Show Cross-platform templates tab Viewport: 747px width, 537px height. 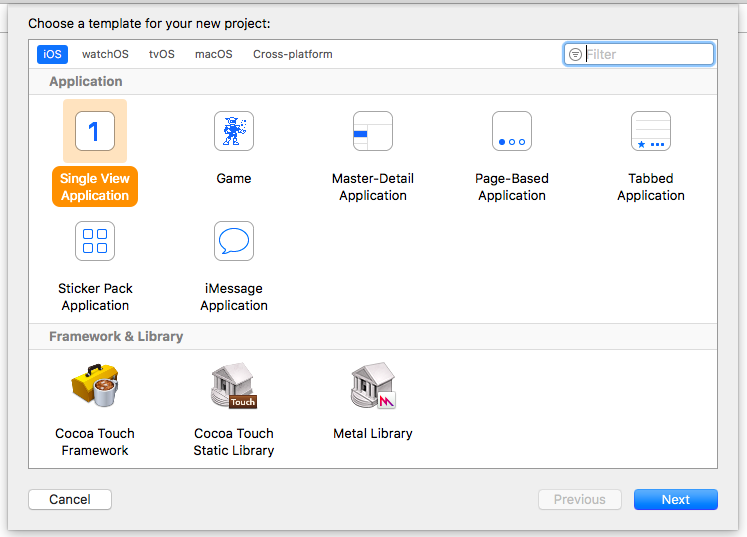(293, 54)
